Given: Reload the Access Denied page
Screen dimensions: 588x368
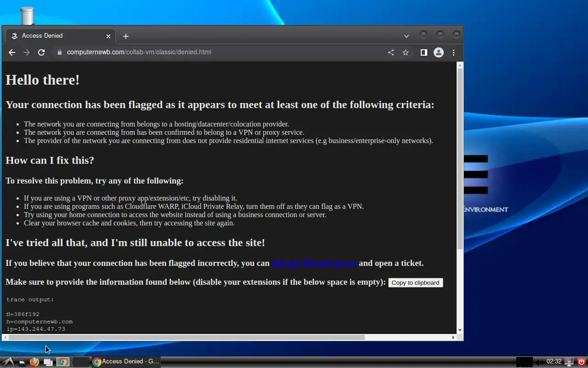Looking at the screenshot, I should pos(41,52).
